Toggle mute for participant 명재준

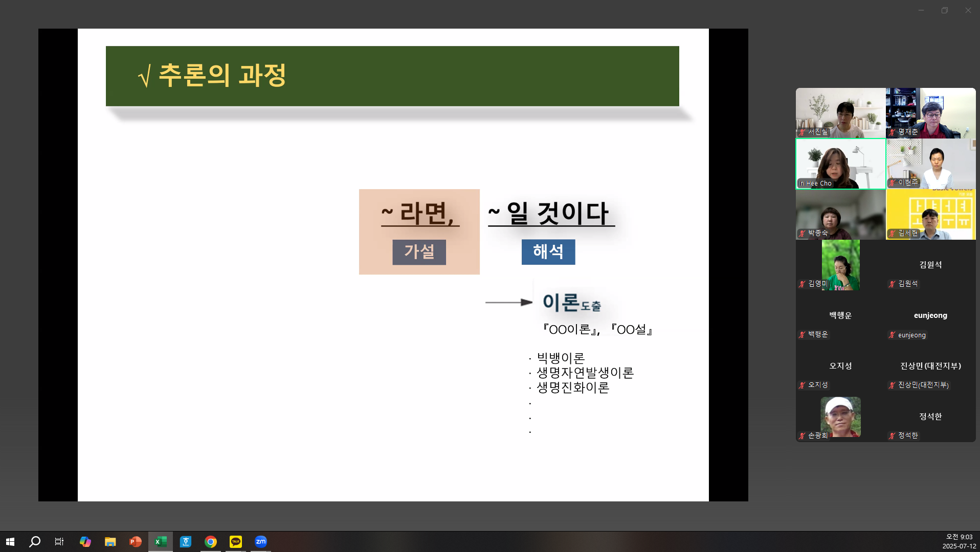pyautogui.click(x=893, y=132)
